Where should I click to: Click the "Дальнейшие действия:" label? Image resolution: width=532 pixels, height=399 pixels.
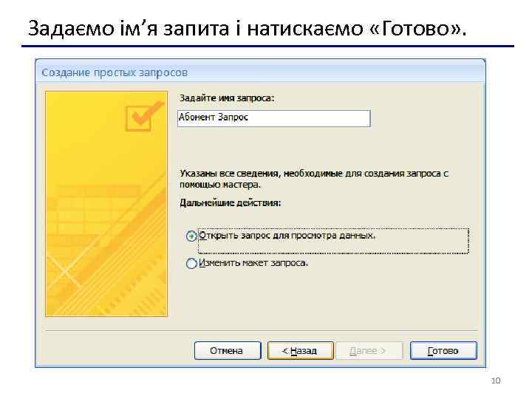231,203
